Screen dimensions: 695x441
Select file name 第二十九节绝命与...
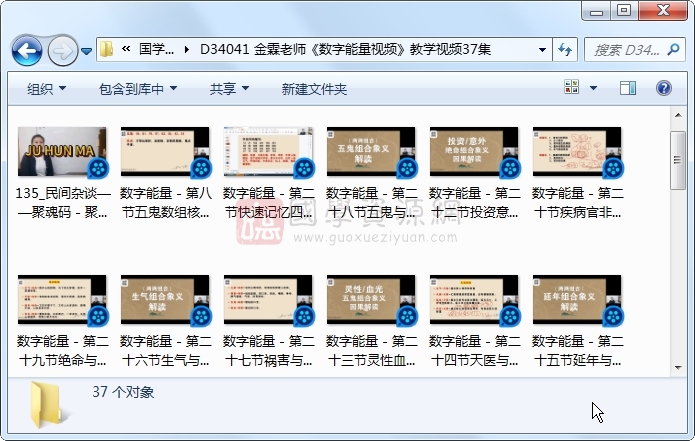tap(63, 351)
